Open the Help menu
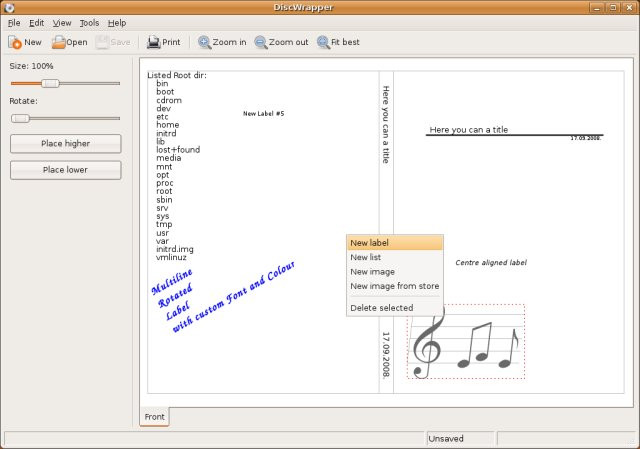640x449 pixels. click(x=117, y=22)
